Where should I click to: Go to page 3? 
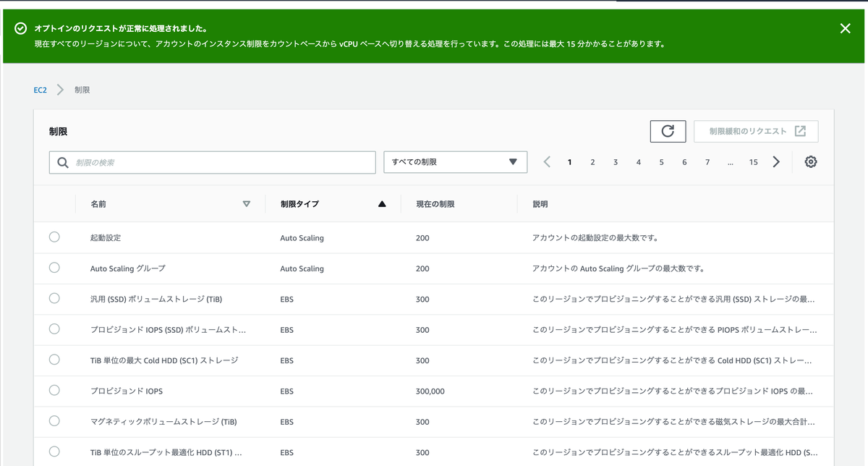tap(616, 162)
